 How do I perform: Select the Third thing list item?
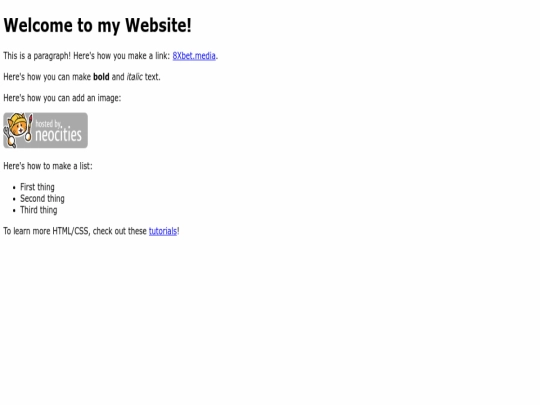pyautogui.click(x=39, y=210)
